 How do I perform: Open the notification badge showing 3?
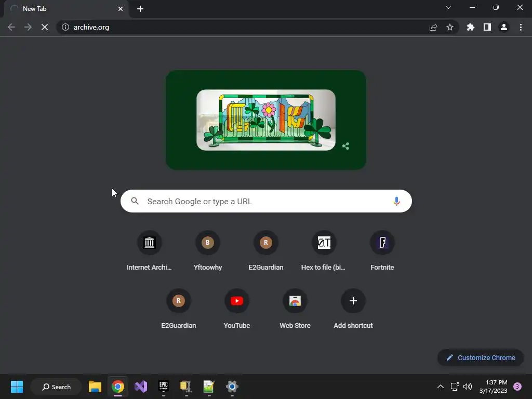pyautogui.click(x=517, y=387)
